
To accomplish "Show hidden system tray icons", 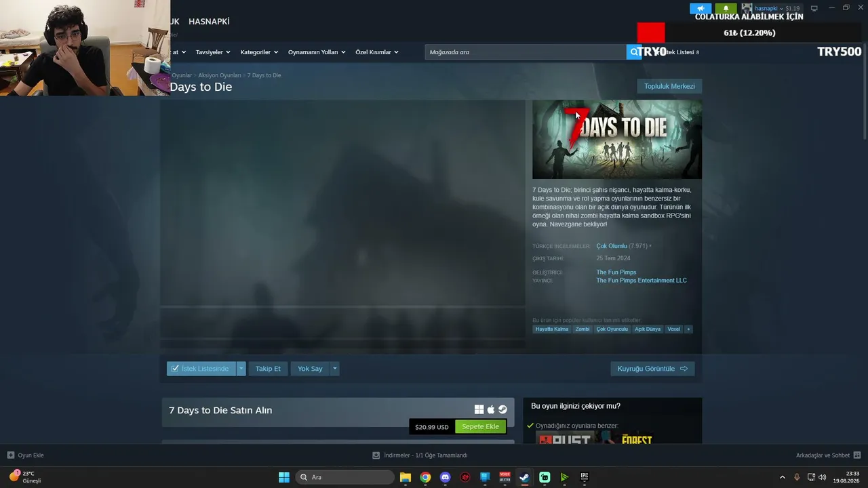I will point(782,477).
